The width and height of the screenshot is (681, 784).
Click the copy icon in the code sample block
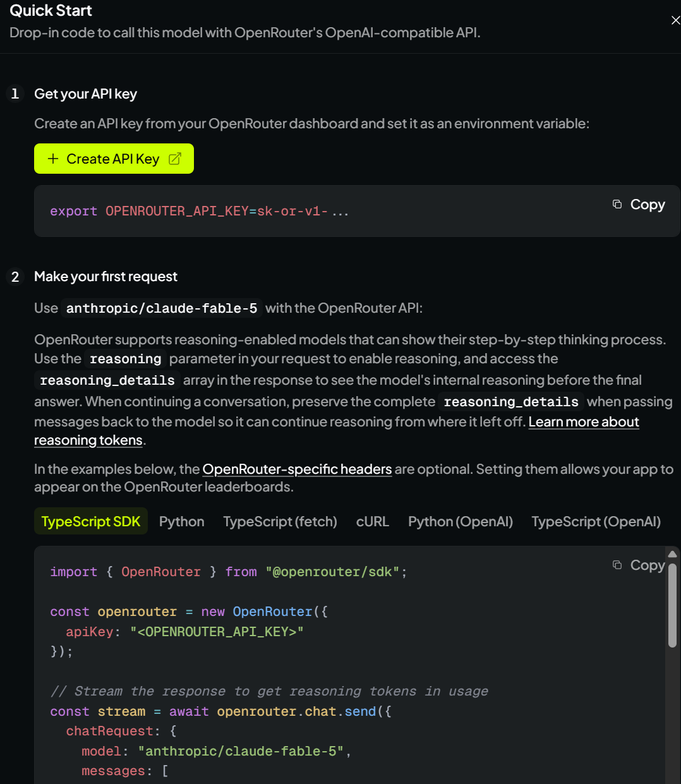click(x=617, y=565)
